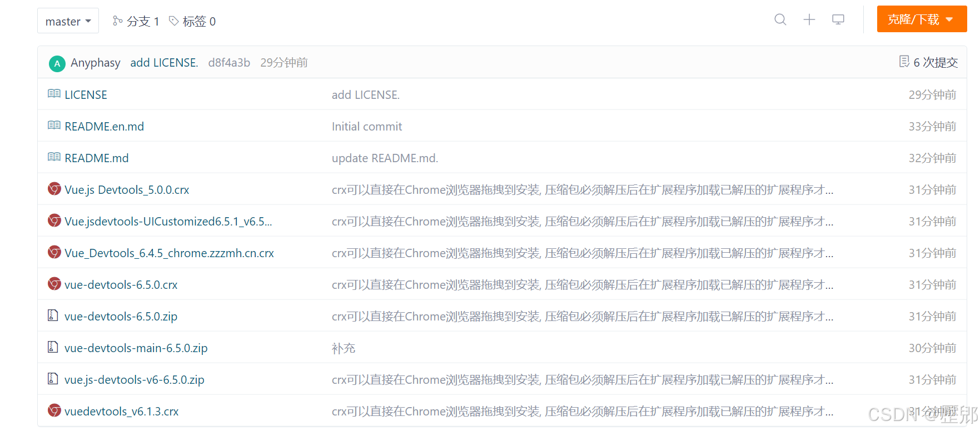
Task: Click the search magnifier icon
Action: click(x=780, y=20)
